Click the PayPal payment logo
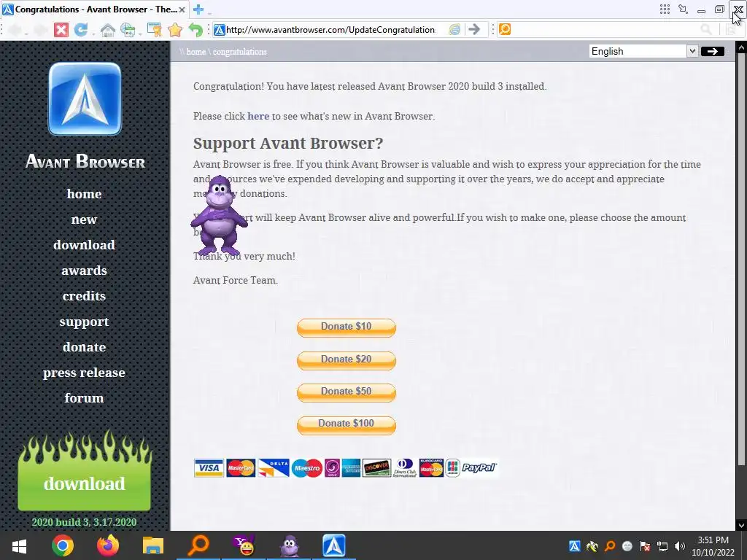The width and height of the screenshot is (747, 560). pyautogui.click(x=479, y=468)
